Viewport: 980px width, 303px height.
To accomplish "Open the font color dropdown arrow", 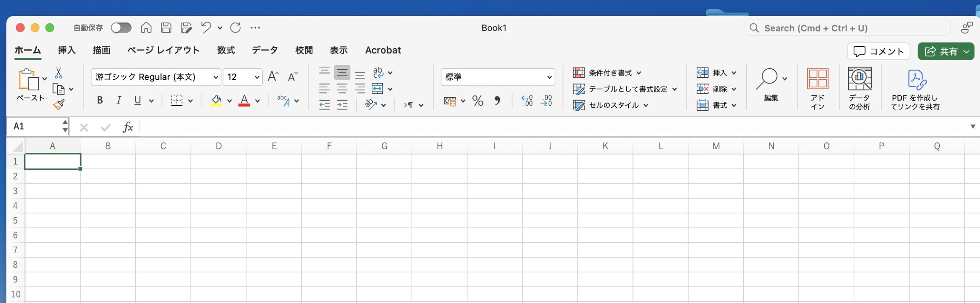I will 258,101.
